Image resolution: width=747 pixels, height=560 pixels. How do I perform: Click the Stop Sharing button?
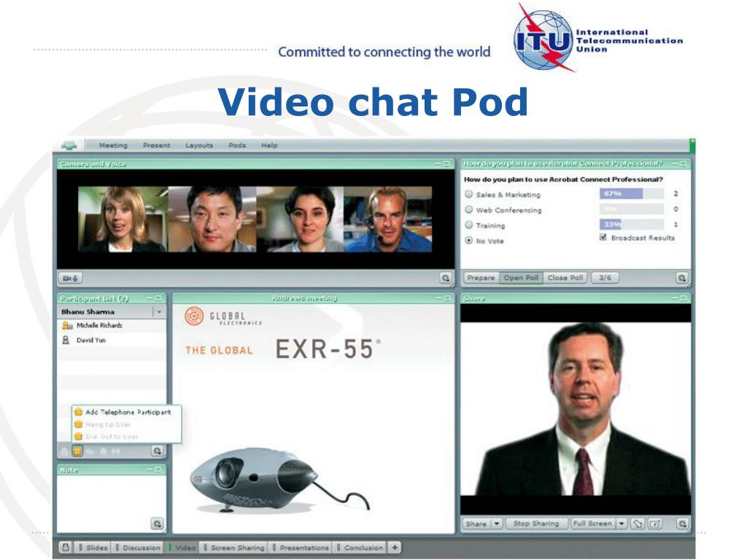536,524
